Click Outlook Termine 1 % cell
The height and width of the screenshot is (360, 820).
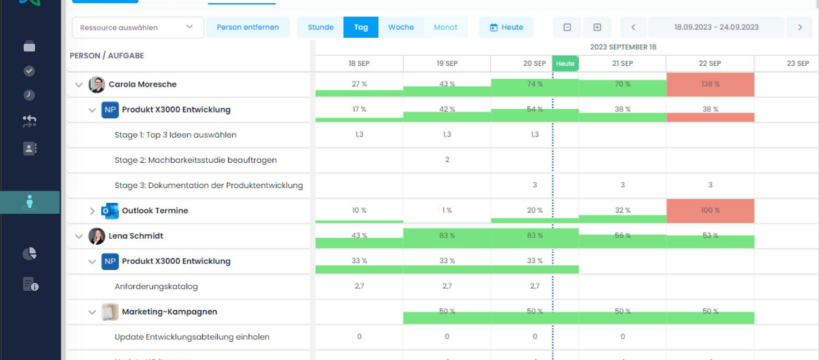(x=447, y=211)
